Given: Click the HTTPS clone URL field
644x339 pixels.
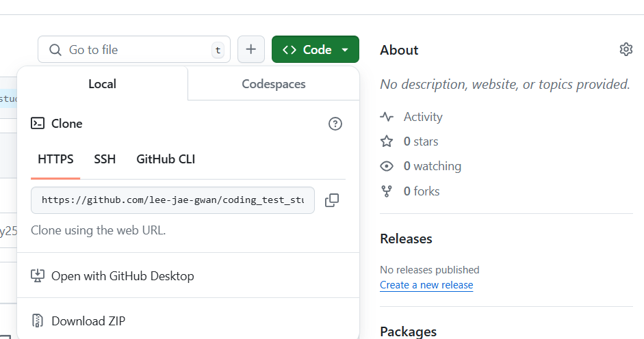Looking at the screenshot, I should (172, 200).
